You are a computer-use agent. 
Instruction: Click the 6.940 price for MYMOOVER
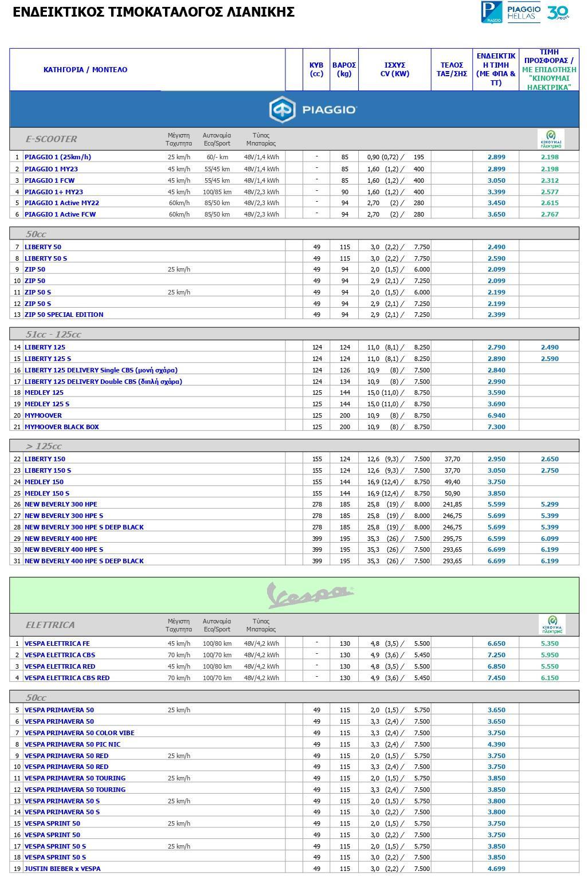pos(496,415)
